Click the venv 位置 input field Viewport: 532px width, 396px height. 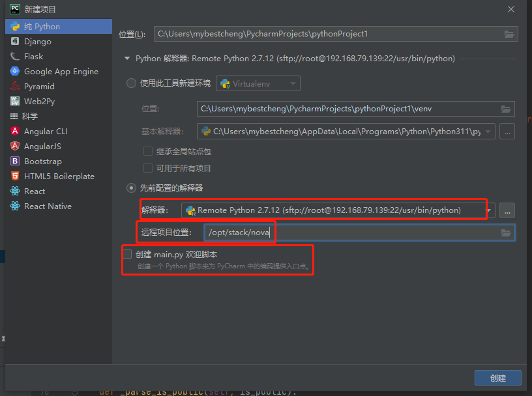click(355, 109)
